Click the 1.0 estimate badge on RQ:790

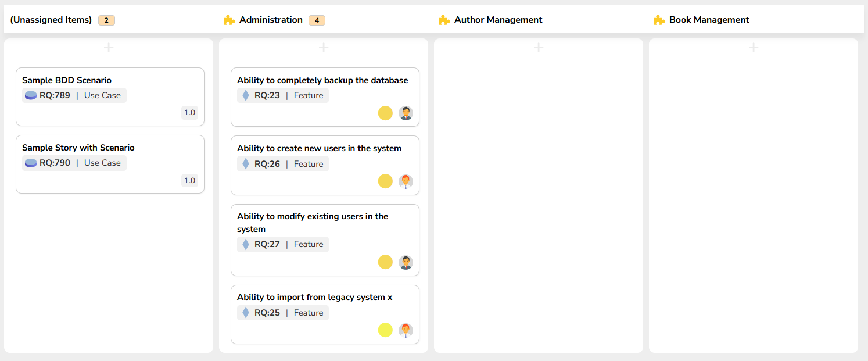(189, 180)
